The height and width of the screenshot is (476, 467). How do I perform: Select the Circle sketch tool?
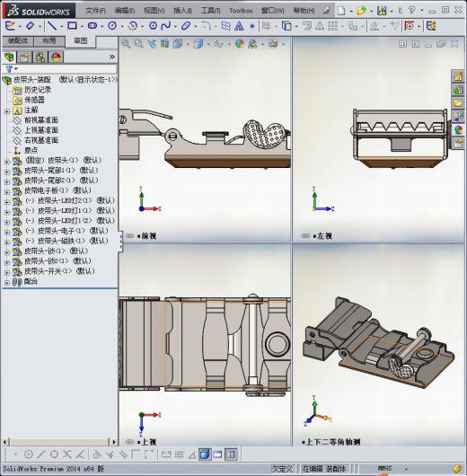click(x=112, y=26)
